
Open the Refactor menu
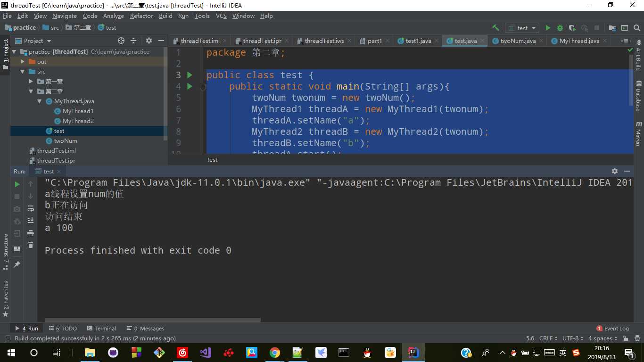click(x=141, y=16)
